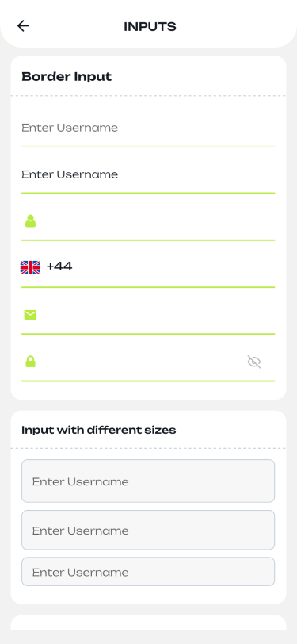Select the largest boxed Enter Username input
Screen dimensions: 297x644
coord(148,481)
